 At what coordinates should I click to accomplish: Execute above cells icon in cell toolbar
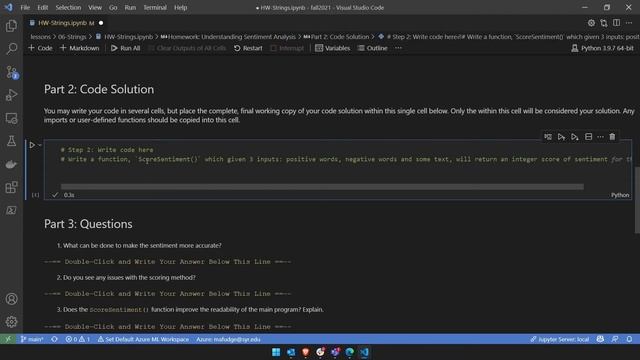coord(561,137)
